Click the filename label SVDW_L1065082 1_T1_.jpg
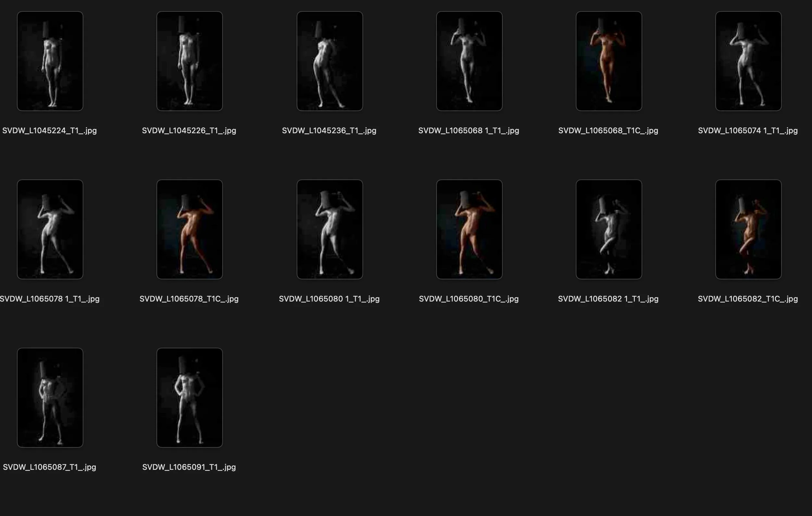This screenshot has height=516, width=812. click(x=608, y=299)
